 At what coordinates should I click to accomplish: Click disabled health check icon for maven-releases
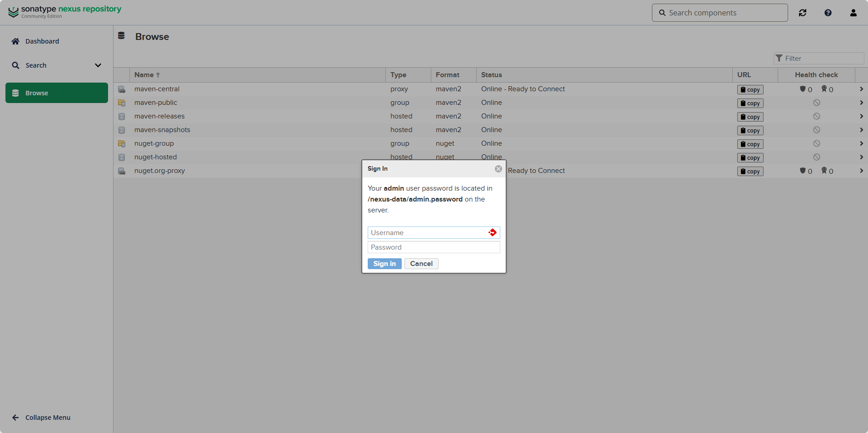pyautogui.click(x=816, y=117)
